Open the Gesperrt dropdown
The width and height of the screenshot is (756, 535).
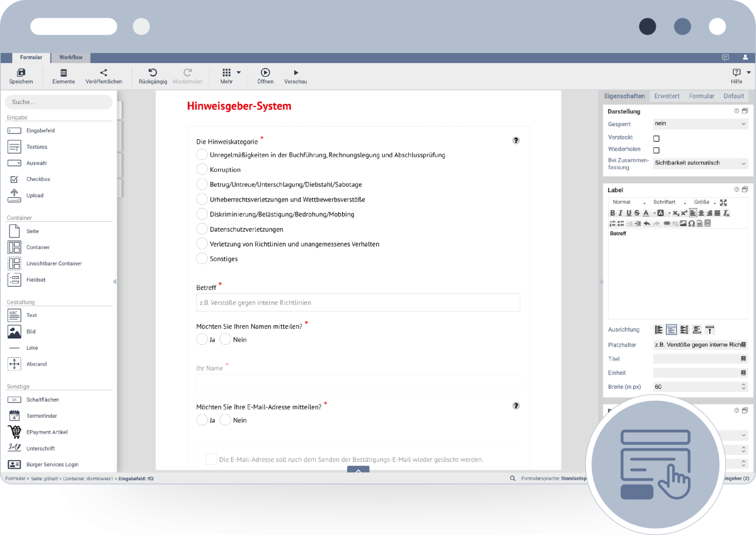tap(700, 124)
